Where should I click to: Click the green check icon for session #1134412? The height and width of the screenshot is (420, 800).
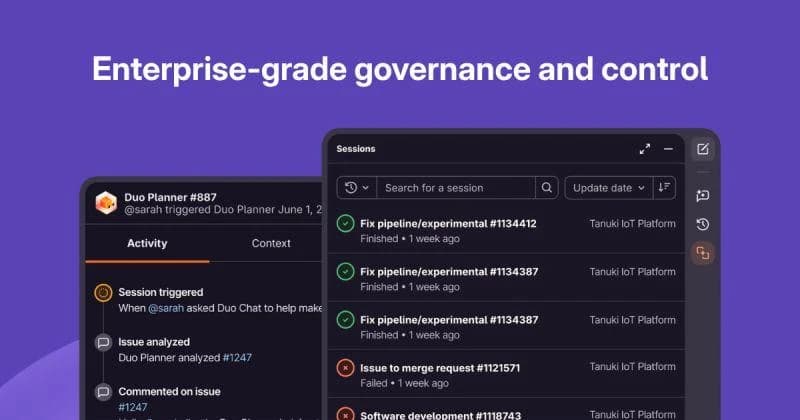[x=345, y=224]
